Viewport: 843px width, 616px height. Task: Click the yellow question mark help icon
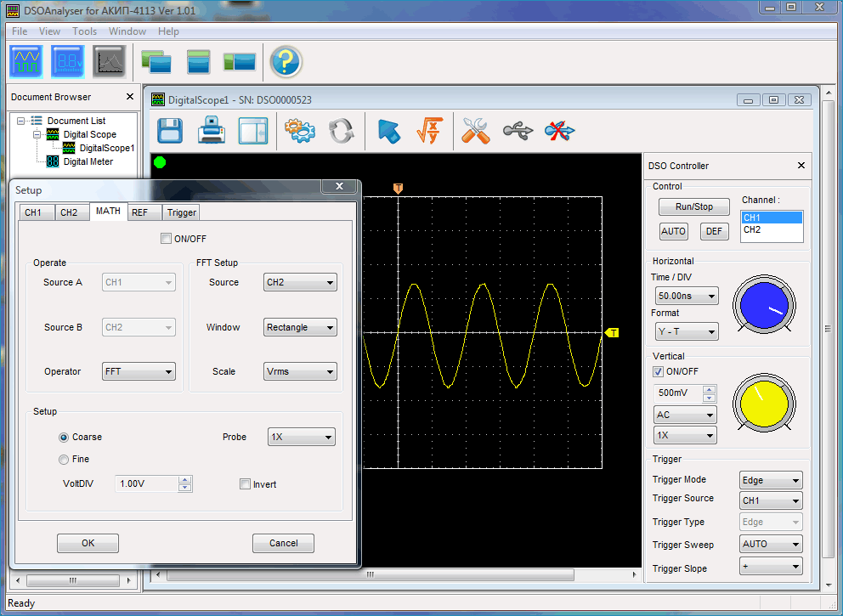pos(286,61)
